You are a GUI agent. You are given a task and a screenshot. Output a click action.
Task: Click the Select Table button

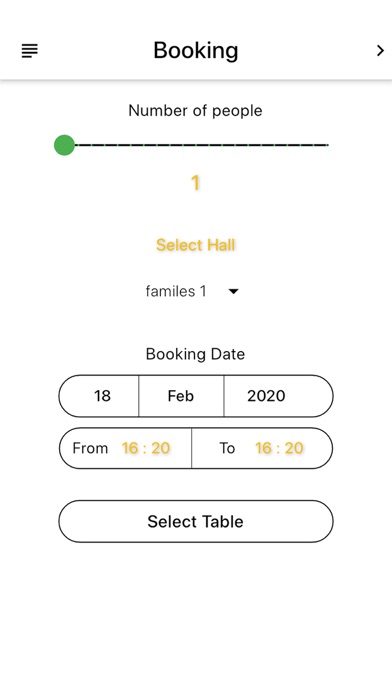click(x=196, y=522)
